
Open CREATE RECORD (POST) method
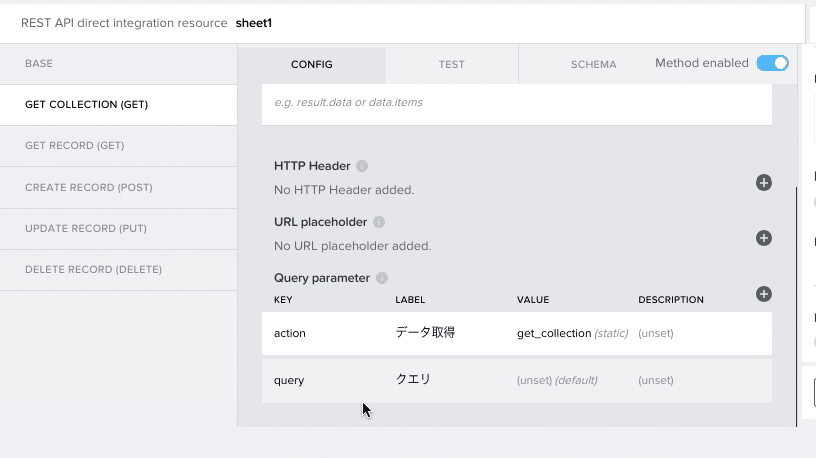[x=119, y=187]
